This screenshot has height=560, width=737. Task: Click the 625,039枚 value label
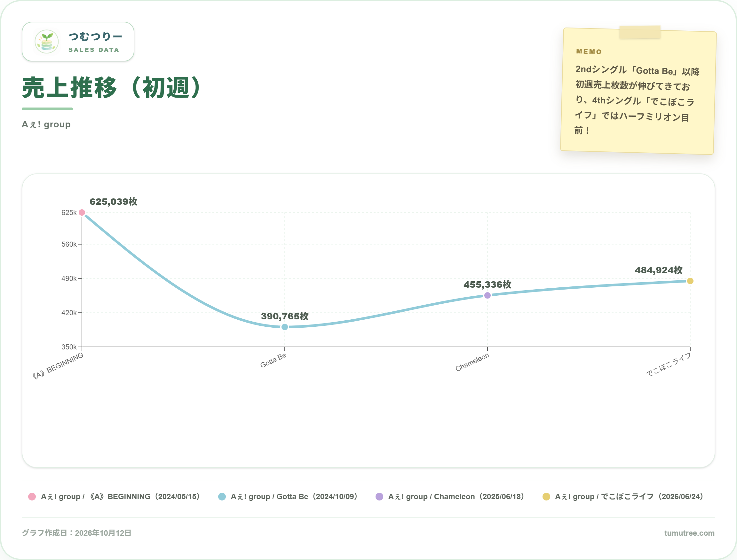point(114,202)
